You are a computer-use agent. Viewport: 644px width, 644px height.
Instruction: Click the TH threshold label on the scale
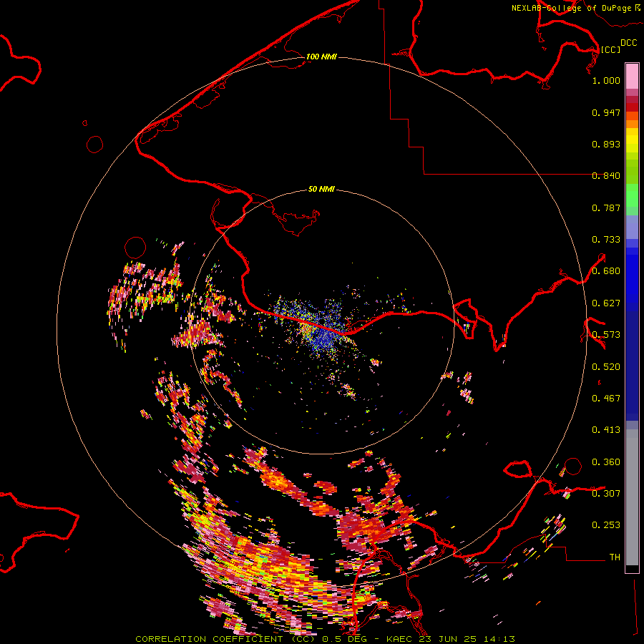point(615,557)
